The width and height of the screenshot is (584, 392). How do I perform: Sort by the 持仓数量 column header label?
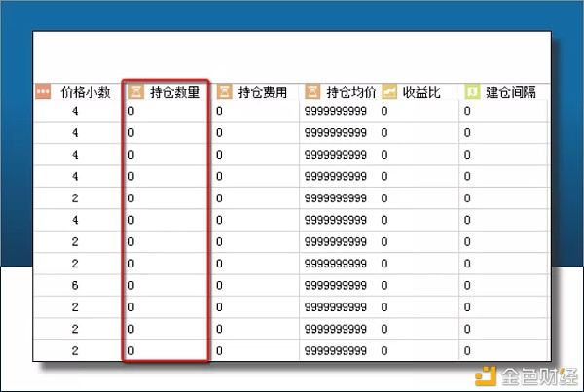(175, 91)
